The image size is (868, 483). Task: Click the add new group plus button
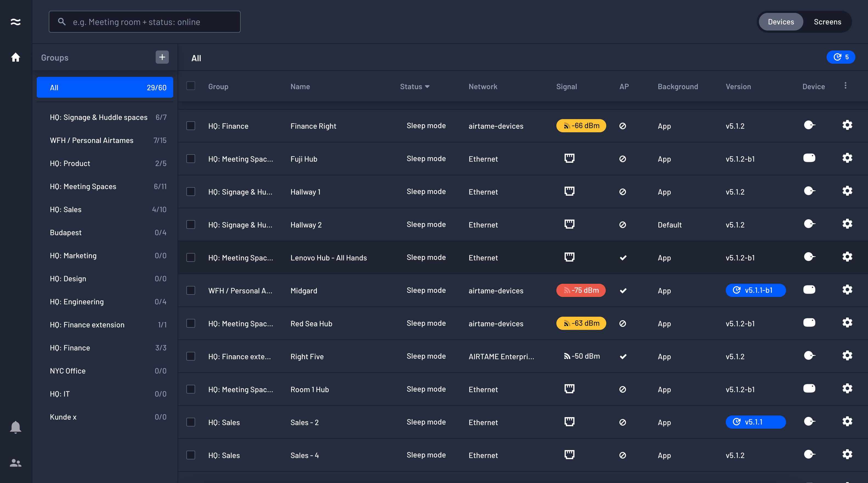(x=162, y=57)
